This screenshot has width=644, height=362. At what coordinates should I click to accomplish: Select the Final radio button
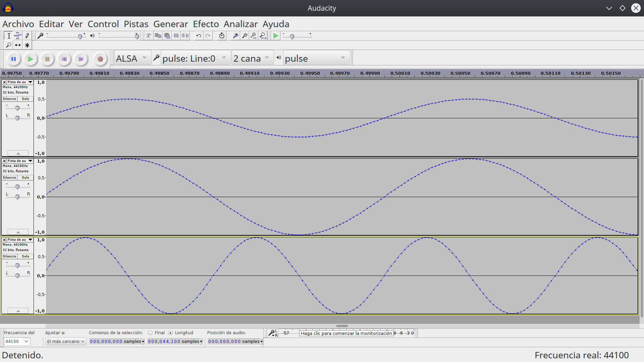click(x=150, y=333)
